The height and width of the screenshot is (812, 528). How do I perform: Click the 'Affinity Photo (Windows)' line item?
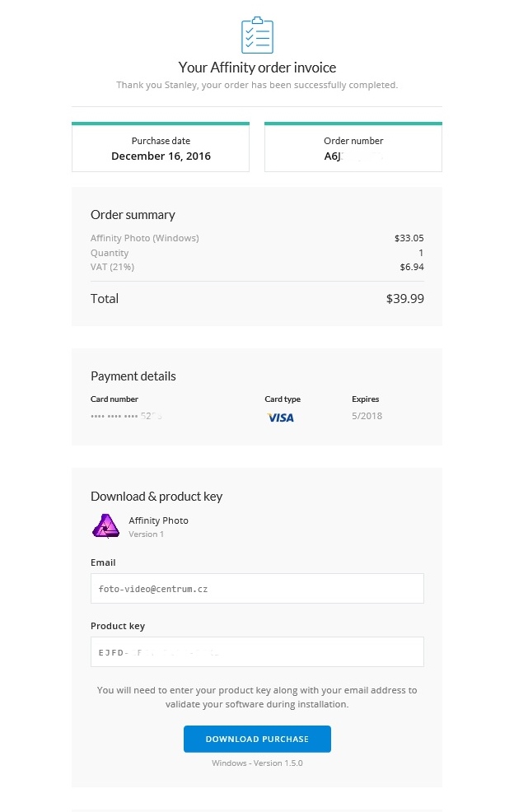pyautogui.click(x=145, y=238)
